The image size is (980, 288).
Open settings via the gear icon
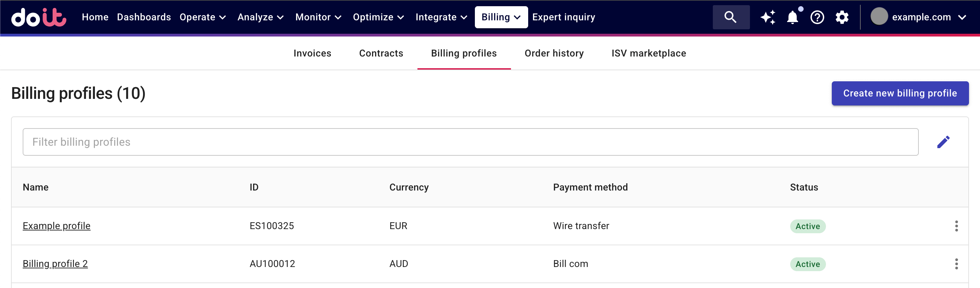click(x=842, y=17)
